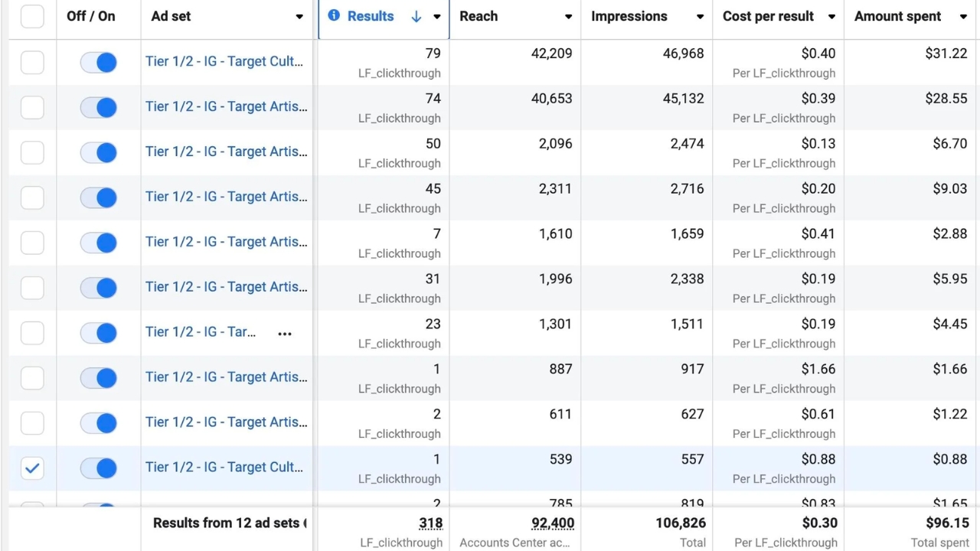The height and width of the screenshot is (551, 980).
Task: Open the Amount spent column dropdown
Action: (x=963, y=17)
